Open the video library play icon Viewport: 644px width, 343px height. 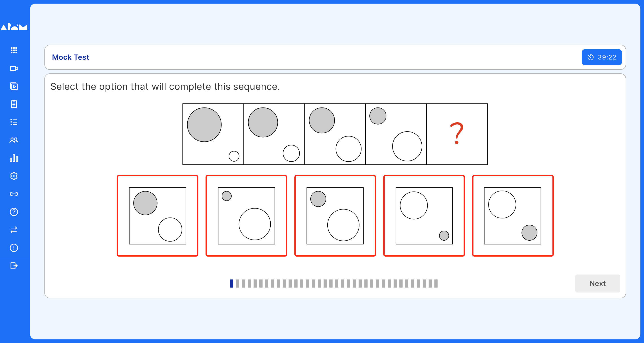pos(14,86)
